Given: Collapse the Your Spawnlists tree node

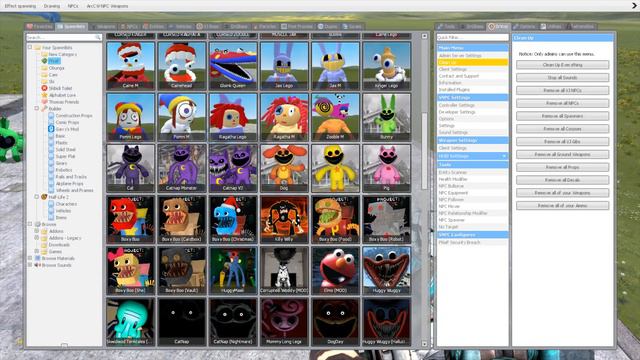Looking at the screenshot, I should pos(30,47).
